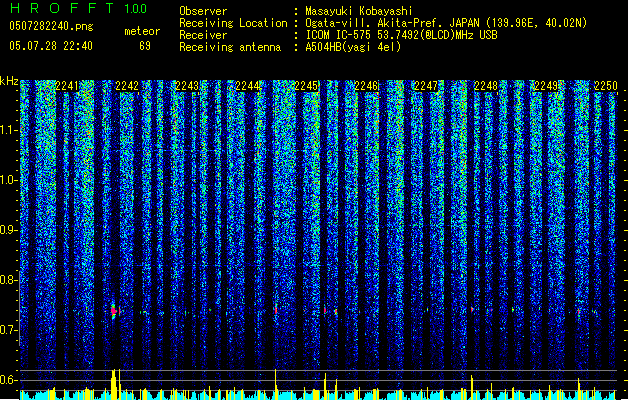629x400 pixels.
Task: Click the 0.8 frequency axis label
Action: point(8,280)
